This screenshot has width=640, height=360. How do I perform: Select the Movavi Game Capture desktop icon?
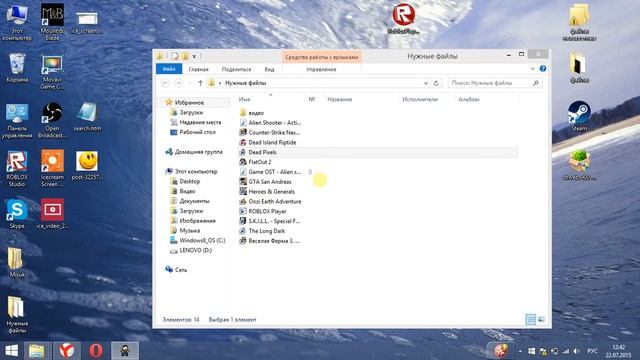coord(52,72)
